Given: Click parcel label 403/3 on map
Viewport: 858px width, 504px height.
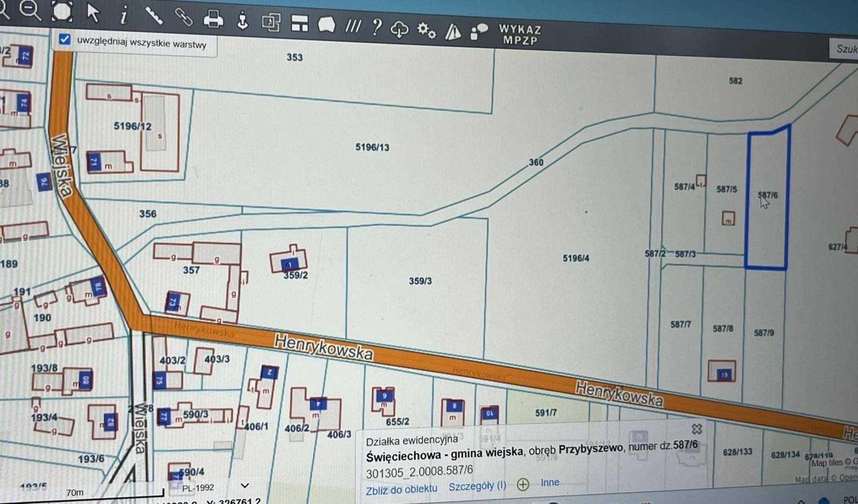Looking at the screenshot, I should [217, 359].
